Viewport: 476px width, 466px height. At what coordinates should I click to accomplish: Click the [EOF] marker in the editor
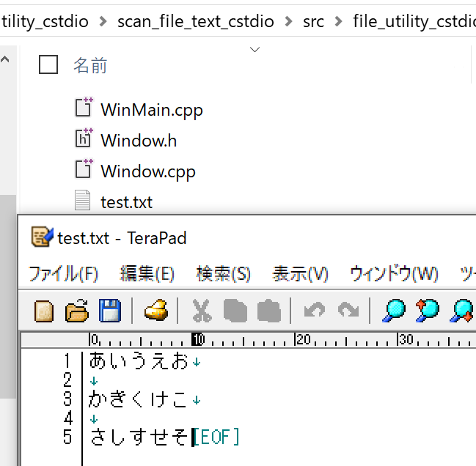216,437
